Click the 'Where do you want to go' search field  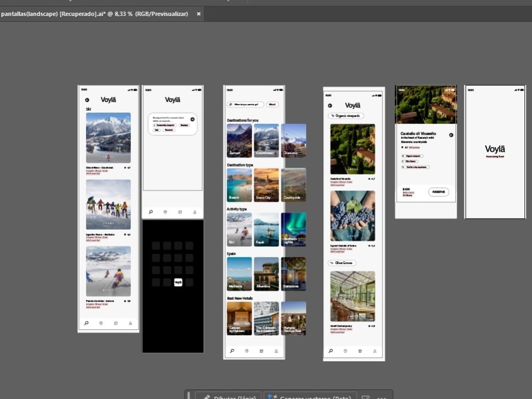[245, 104]
